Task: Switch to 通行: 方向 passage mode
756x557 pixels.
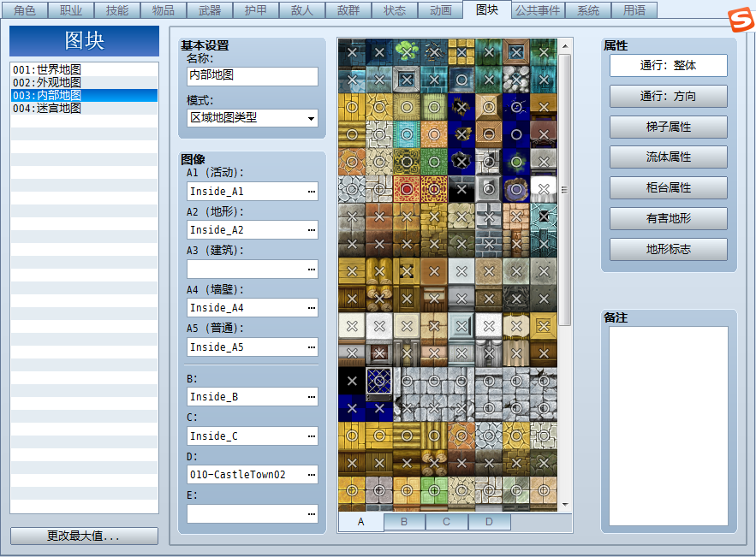Action: 669,97
